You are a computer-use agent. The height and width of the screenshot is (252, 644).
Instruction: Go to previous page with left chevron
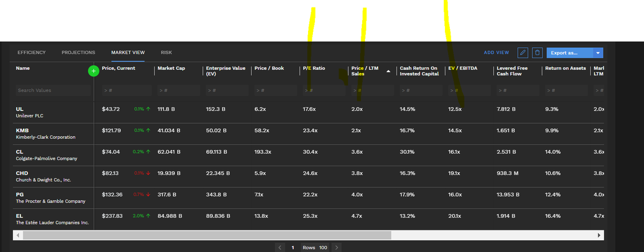281,247
